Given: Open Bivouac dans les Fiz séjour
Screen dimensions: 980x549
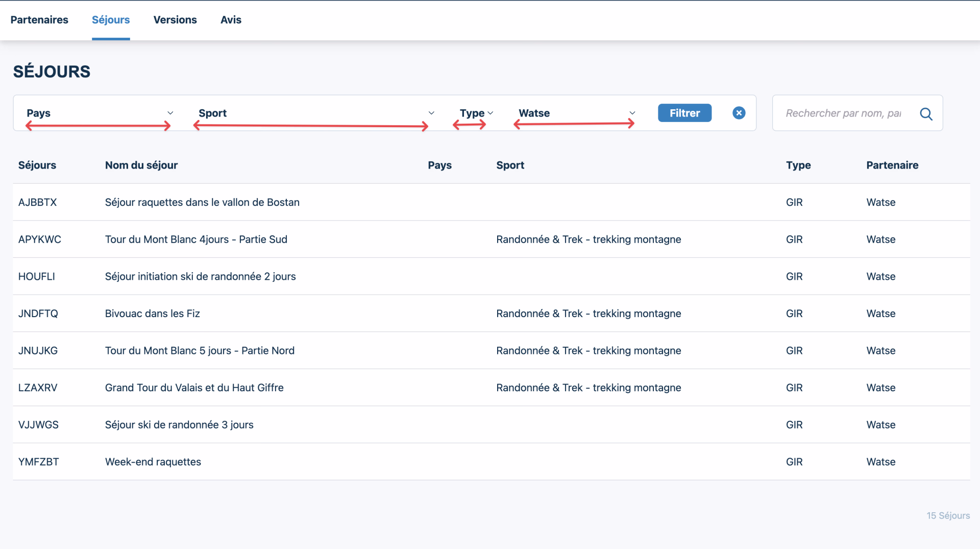Looking at the screenshot, I should [x=152, y=314].
